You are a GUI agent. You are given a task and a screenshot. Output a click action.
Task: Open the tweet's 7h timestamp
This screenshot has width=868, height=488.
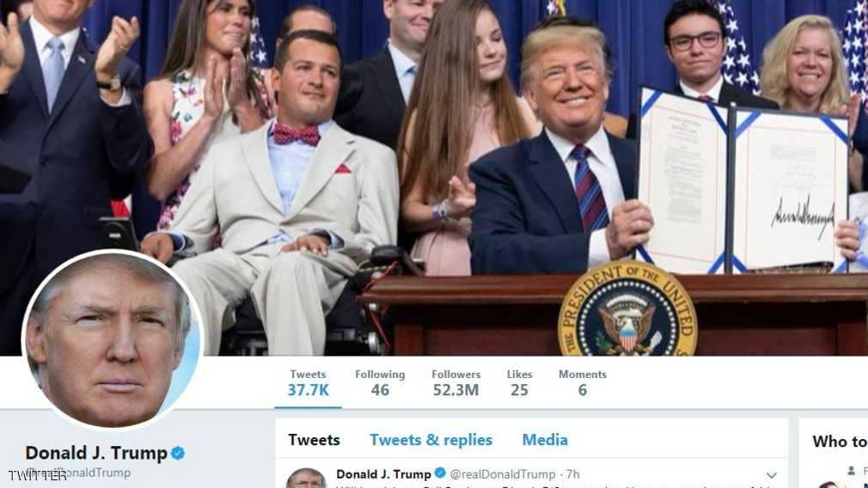(573, 474)
